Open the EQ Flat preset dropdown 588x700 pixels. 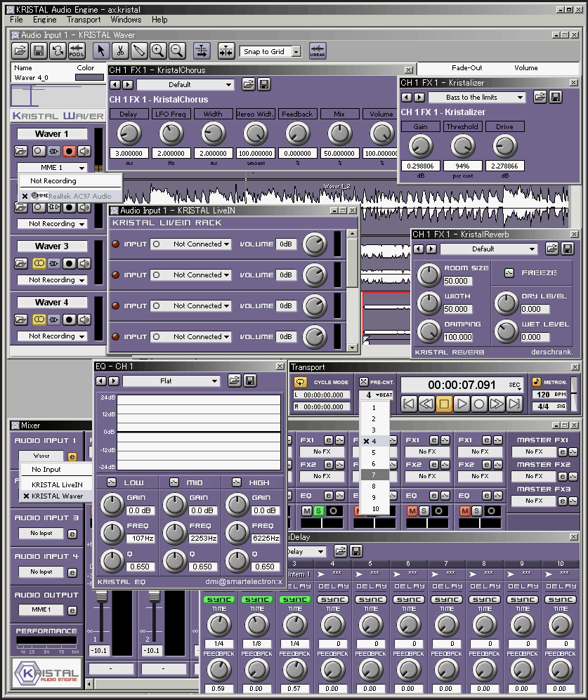[171, 381]
